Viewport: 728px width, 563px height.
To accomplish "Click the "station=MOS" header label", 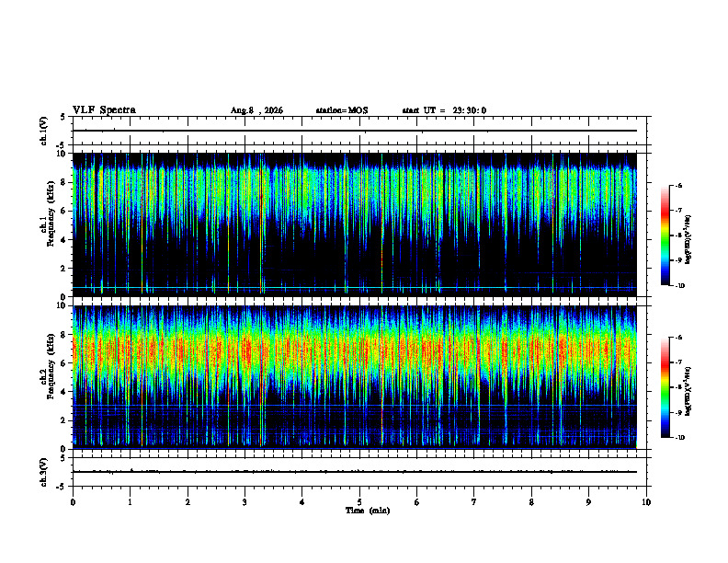I will pyautogui.click(x=342, y=110).
